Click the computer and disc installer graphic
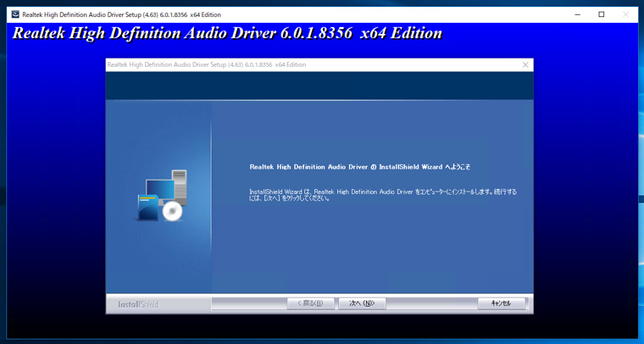This screenshot has height=344, width=644. pyautogui.click(x=162, y=195)
